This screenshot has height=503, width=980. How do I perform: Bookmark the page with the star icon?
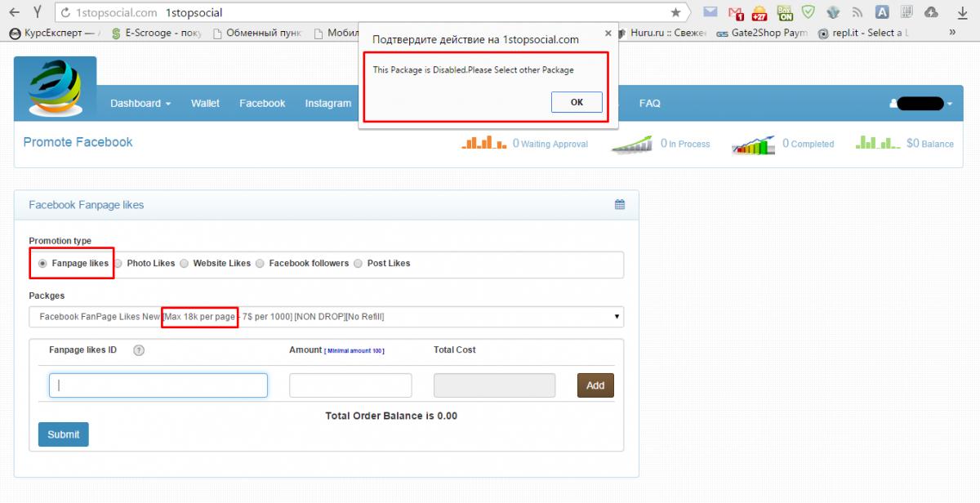point(675,12)
